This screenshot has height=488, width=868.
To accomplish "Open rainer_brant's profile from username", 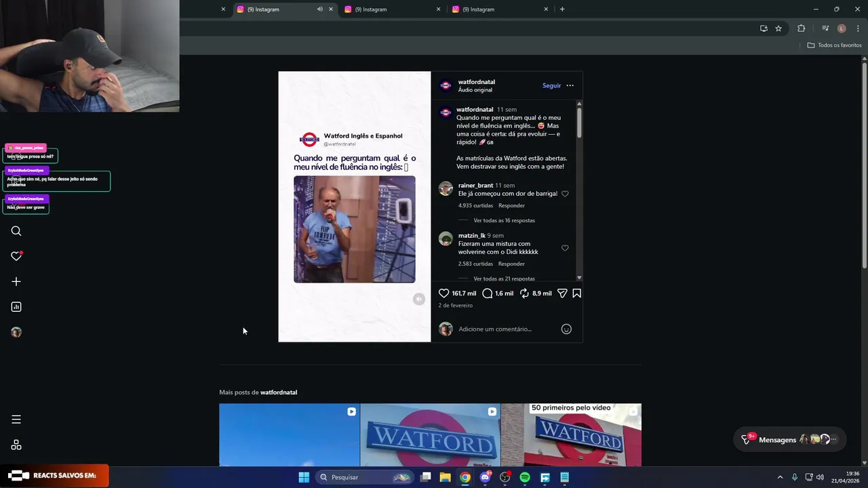I will pos(475,186).
